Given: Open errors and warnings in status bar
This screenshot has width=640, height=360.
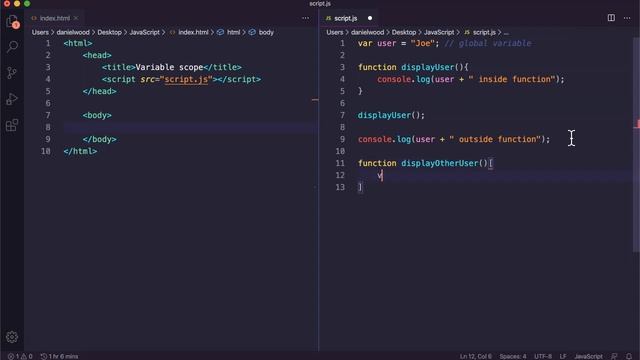Looking at the screenshot, I should pyautogui.click(x=20, y=356).
